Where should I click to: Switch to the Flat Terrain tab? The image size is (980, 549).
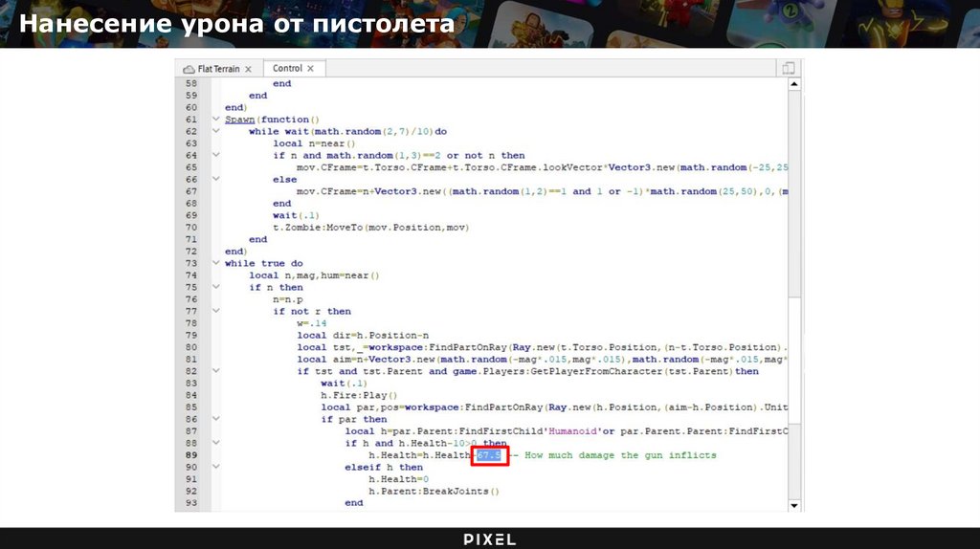(x=218, y=69)
